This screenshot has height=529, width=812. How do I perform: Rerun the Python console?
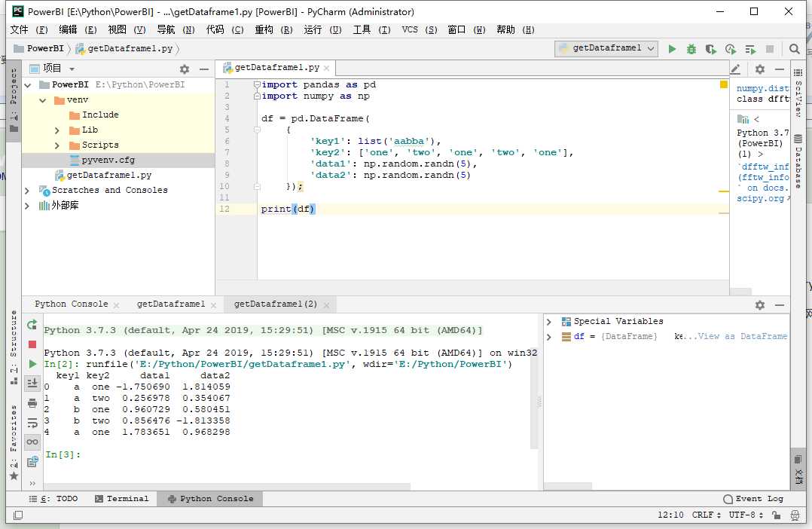point(32,325)
